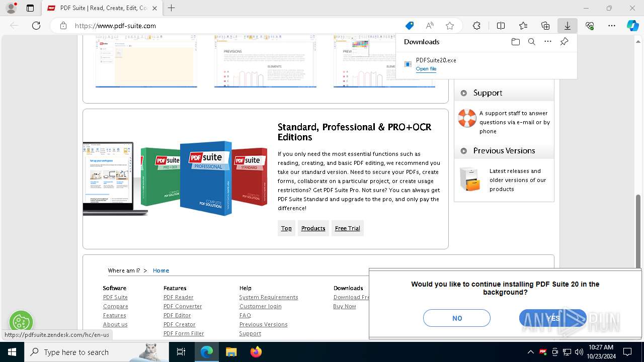Open Latest releases and older versions text

pos(518,180)
